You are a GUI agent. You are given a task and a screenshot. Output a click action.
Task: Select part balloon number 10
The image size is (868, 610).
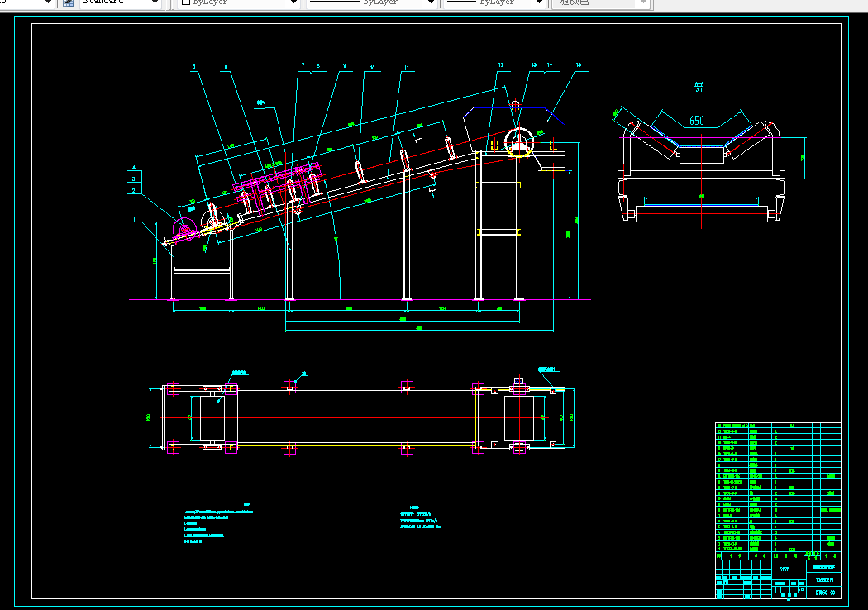coord(372,67)
